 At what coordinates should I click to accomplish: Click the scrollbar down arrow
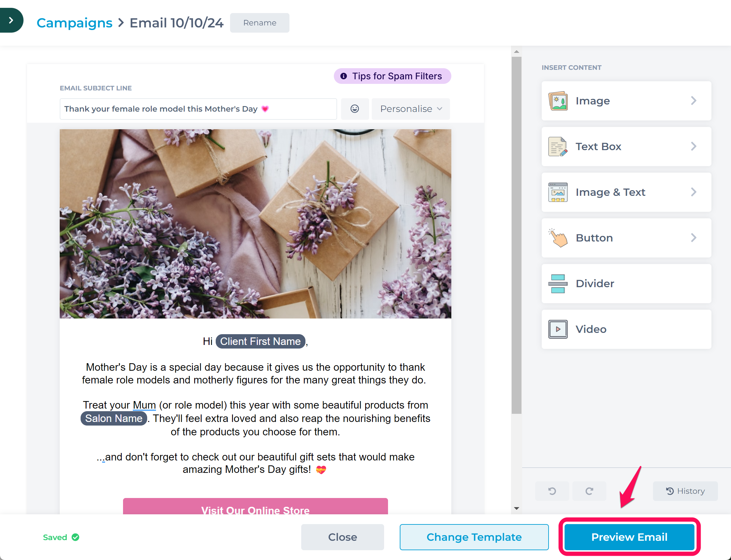[517, 508]
